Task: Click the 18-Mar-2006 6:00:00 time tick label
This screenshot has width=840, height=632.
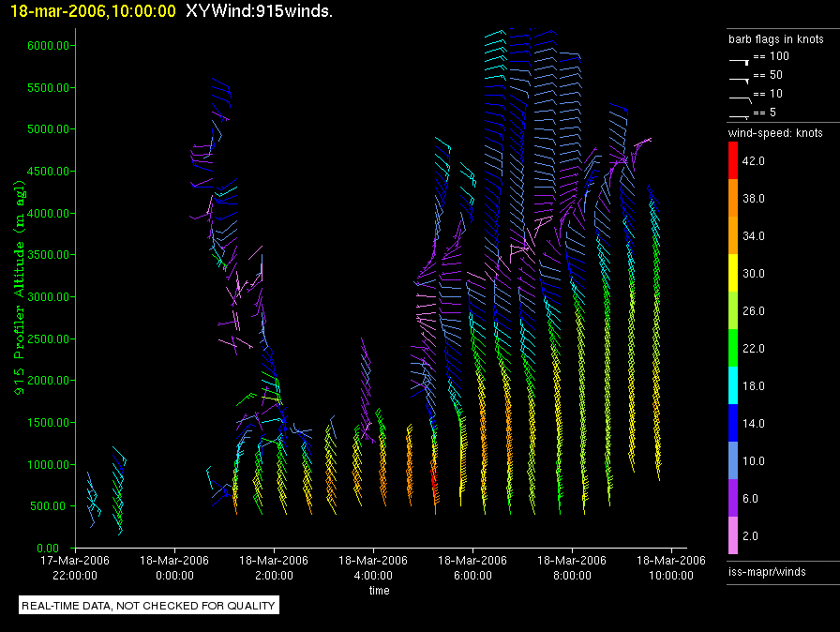Action: pyautogui.click(x=473, y=566)
